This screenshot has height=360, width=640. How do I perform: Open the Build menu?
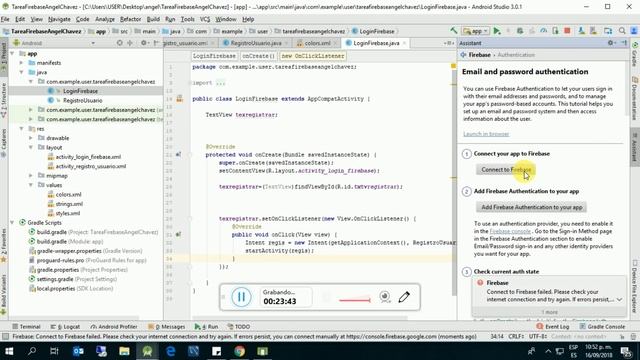[153, 19]
